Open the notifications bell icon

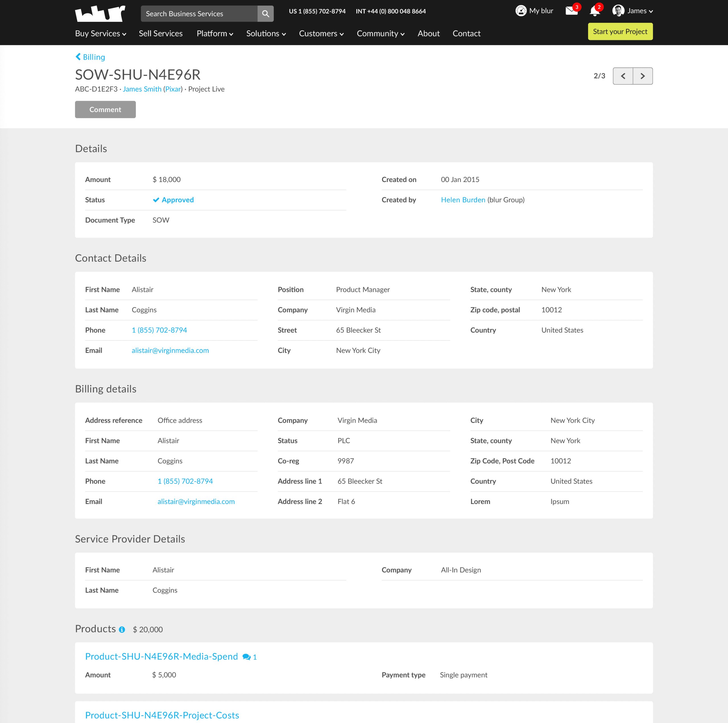[594, 11]
